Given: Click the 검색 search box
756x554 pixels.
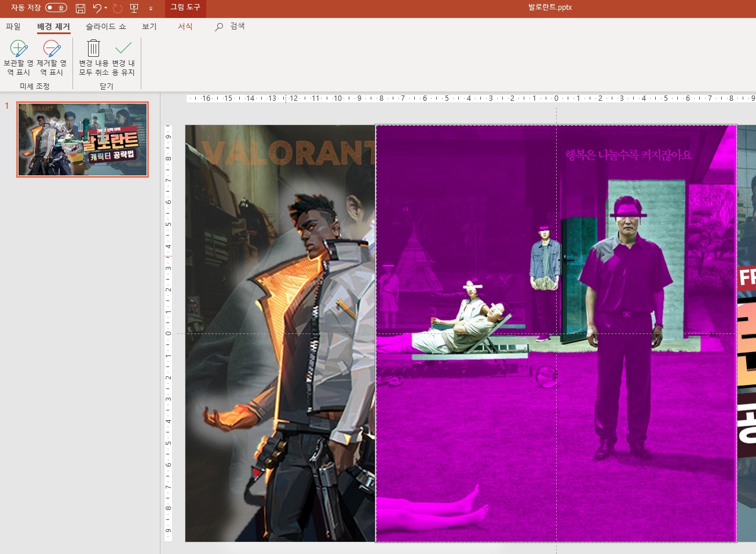Looking at the screenshot, I should [238, 26].
